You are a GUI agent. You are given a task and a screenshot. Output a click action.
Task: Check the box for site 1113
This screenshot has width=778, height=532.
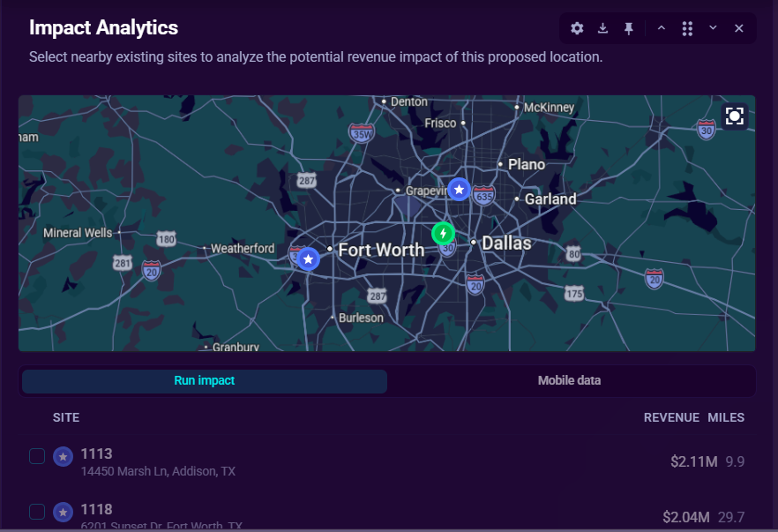[37, 456]
